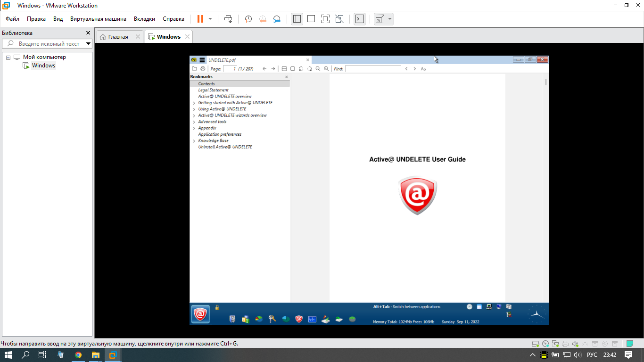Screen dimensions: 644x362
Task: Open Windows Start menu on the host taskbar
Action: pyautogui.click(x=8, y=355)
